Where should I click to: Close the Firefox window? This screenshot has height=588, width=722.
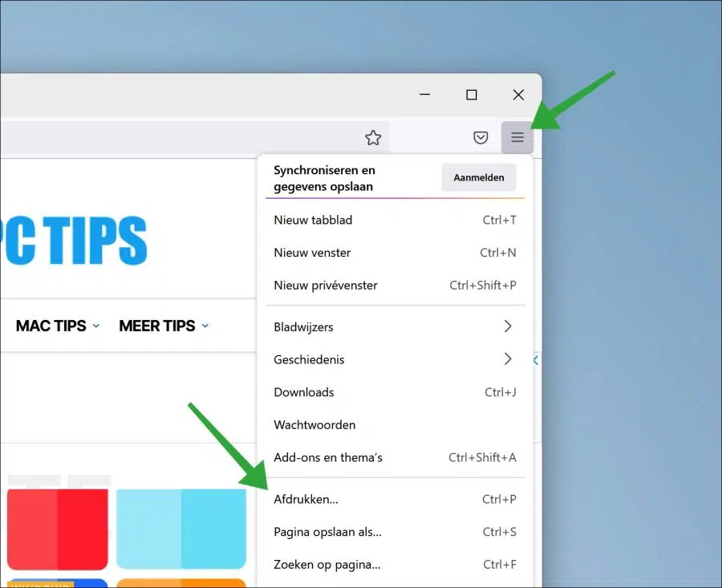(518, 95)
